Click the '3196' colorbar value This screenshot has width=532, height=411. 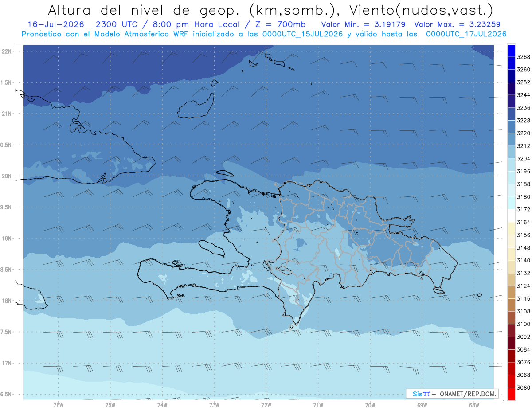coord(524,171)
